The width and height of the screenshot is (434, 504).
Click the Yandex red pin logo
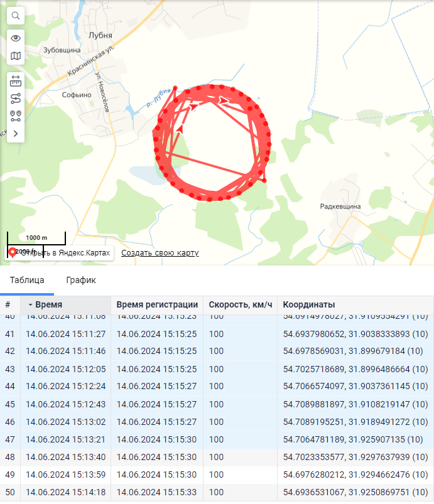click(x=13, y=253)
